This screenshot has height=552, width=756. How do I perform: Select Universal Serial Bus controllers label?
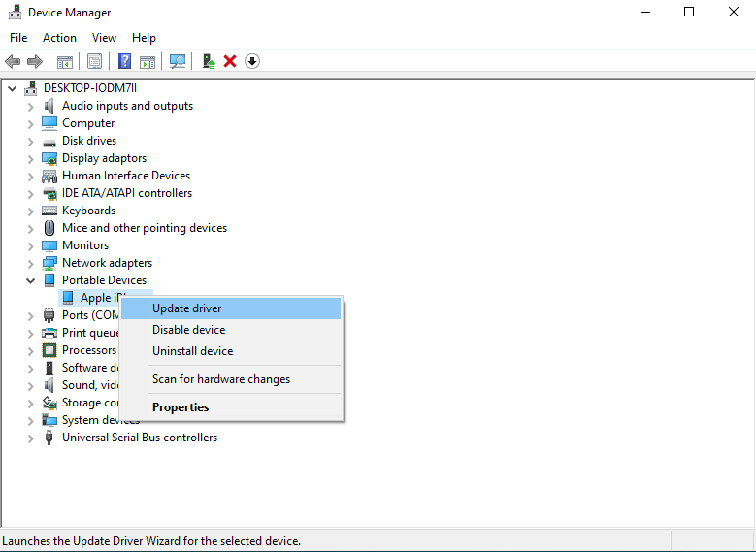[140, 438]
